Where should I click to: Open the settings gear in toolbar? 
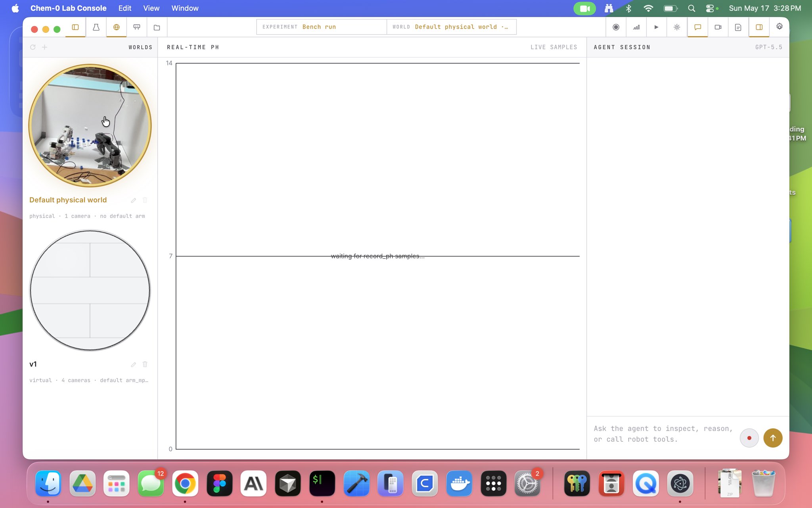point(779,27)
